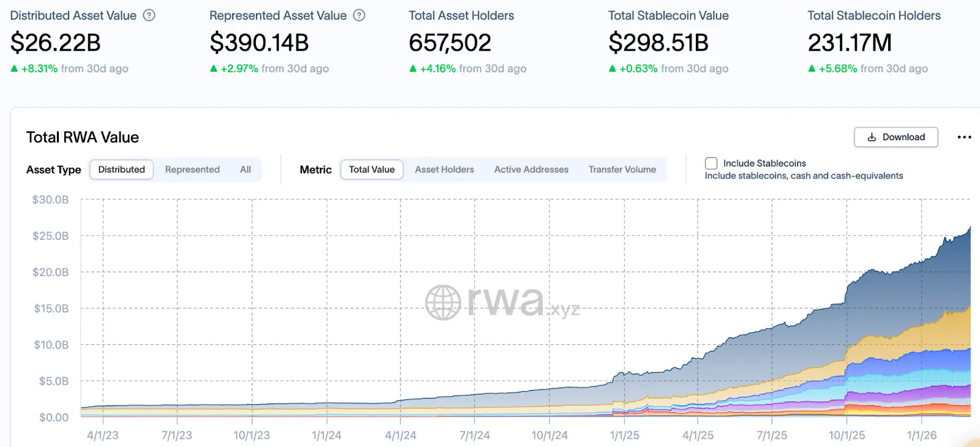Viewport: 980px width, 447px height.
Task: Click the $298.51B Total Stablecoin Value figure
Action: (658, 43)
